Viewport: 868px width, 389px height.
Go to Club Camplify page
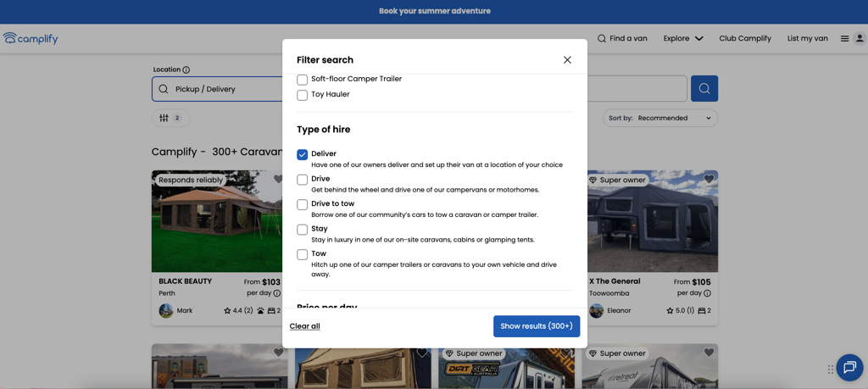pos(745,38)
